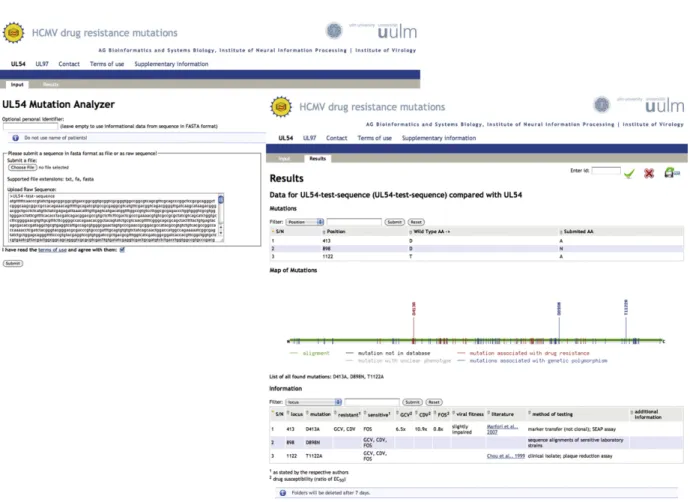
Task: Sort Information table by viral fitness column
Action: coord(468,414)
